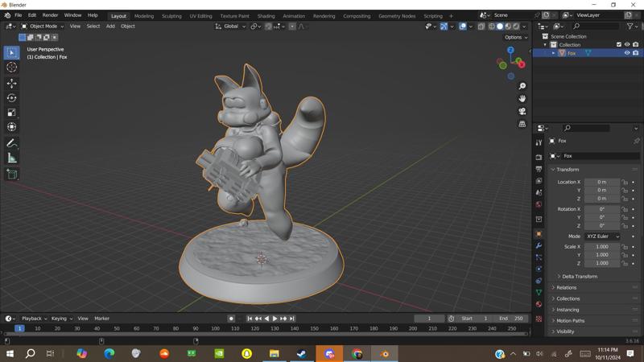Open the Options dropdown in viewport
The image size is (644, 362).
(x=516, y=37)
